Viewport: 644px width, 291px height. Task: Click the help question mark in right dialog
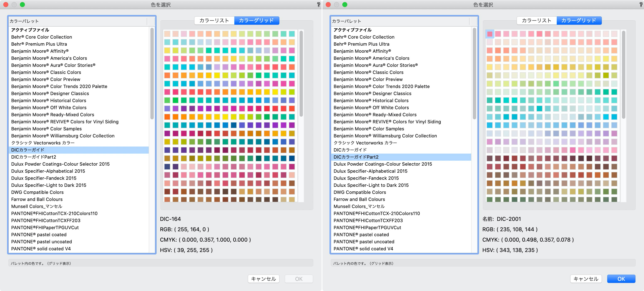(641, 5)
